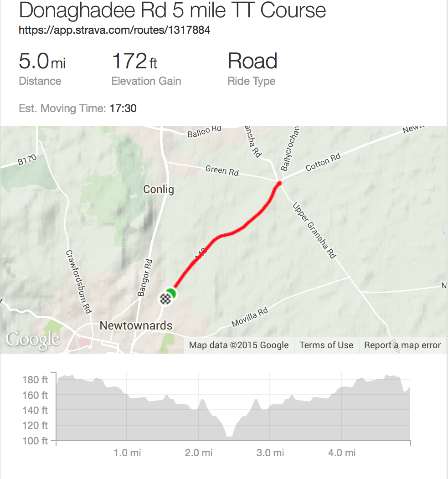Click the Donaghadee Rd route title
Viewport: 448px width, 479px height.
point(173,10)
